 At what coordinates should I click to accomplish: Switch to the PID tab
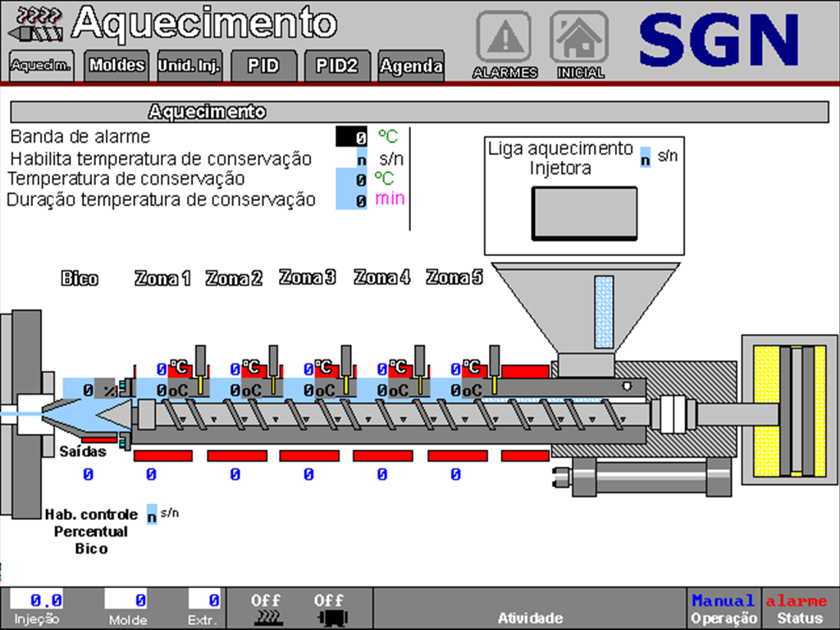pos(262,66)
